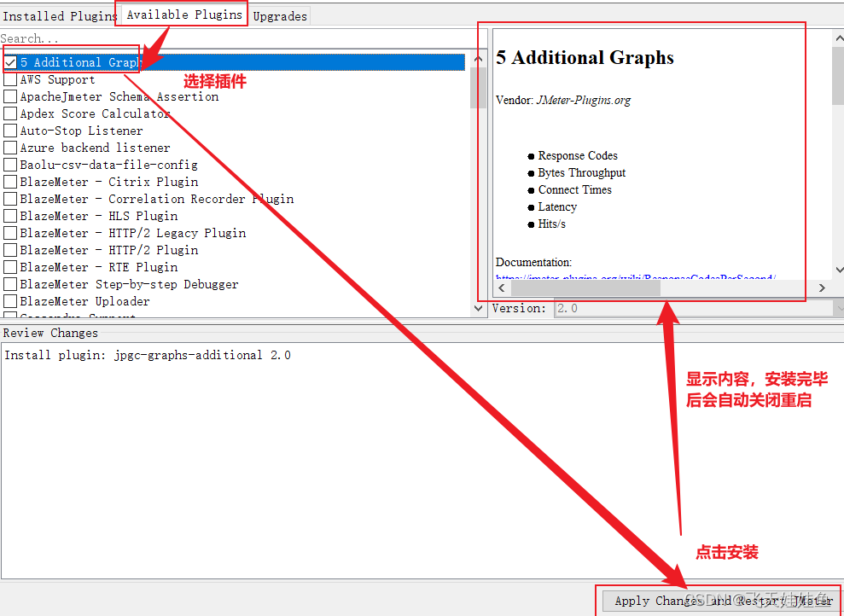
Task: Select BlazeMeter - HLS Plugin row text
Action: [99, 216]
